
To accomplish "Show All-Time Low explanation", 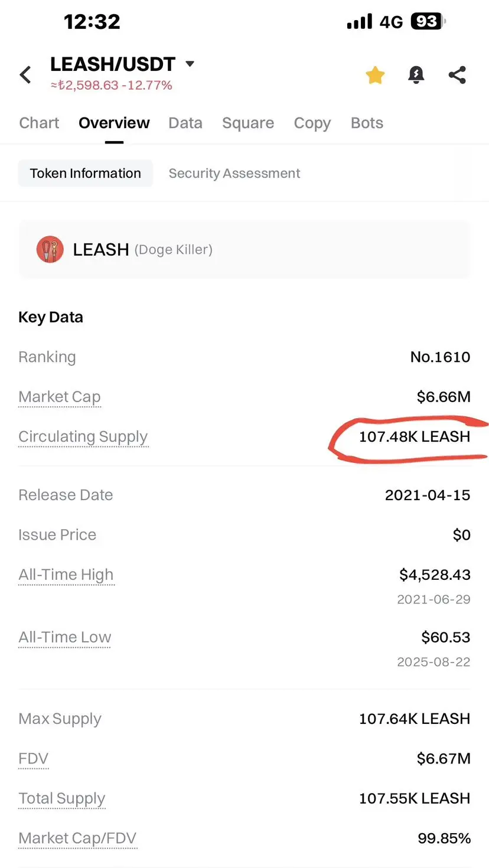I will (65, 637).
